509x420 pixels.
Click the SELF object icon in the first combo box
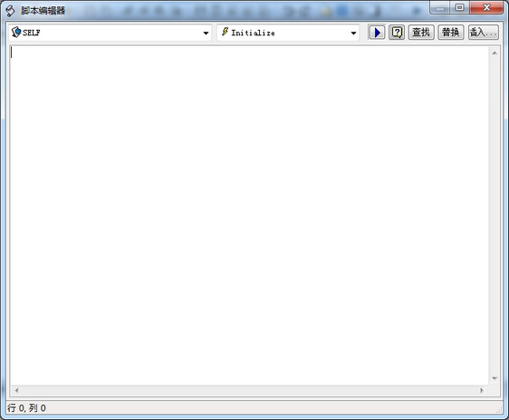coord(16,32)
